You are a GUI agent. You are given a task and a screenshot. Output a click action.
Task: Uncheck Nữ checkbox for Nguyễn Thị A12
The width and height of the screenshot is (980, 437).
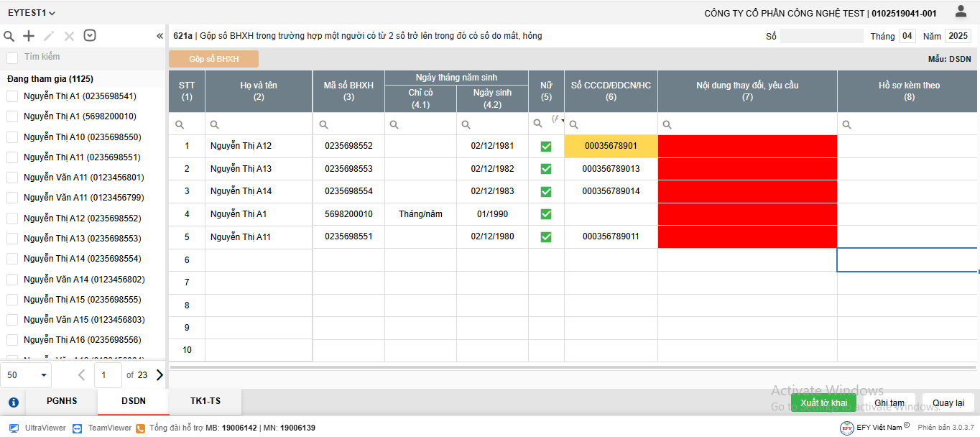click(546, 146)
